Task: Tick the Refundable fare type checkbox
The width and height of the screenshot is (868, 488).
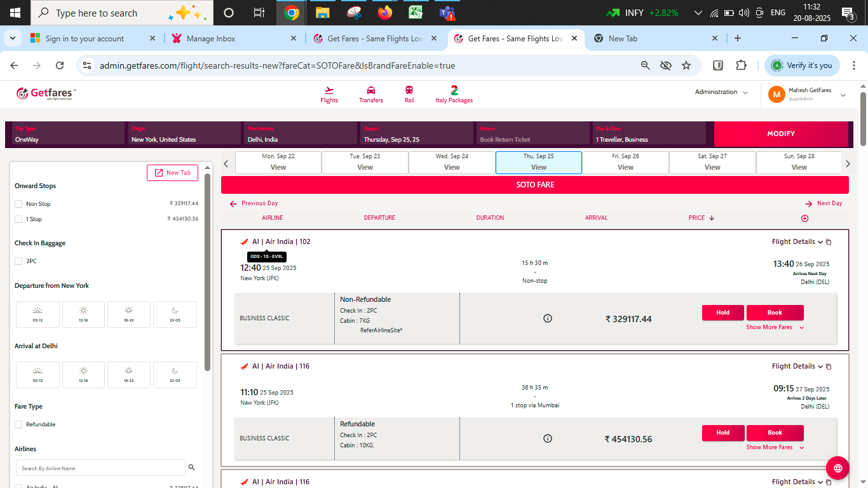Action: pyautogui.click(x=18, y=424)
